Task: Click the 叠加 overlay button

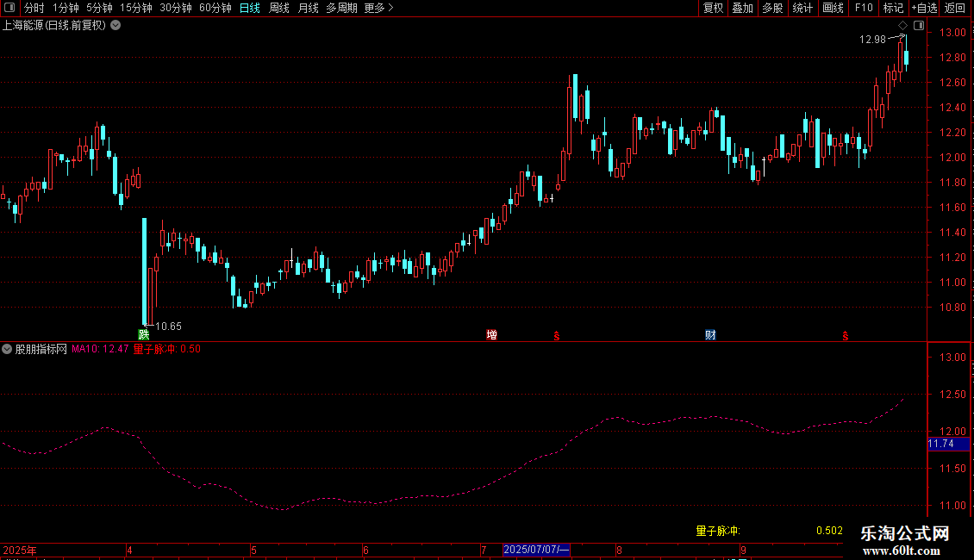Action: 742,8
